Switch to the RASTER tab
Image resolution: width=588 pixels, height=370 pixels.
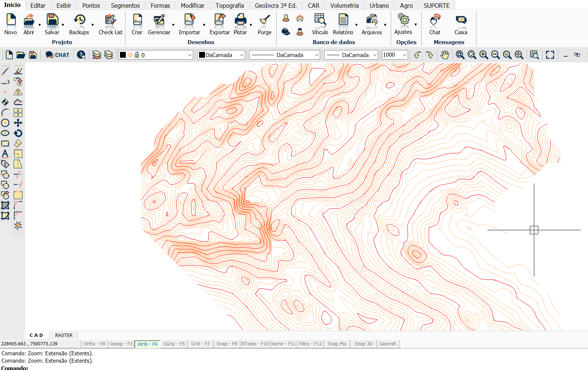[64, 335]
